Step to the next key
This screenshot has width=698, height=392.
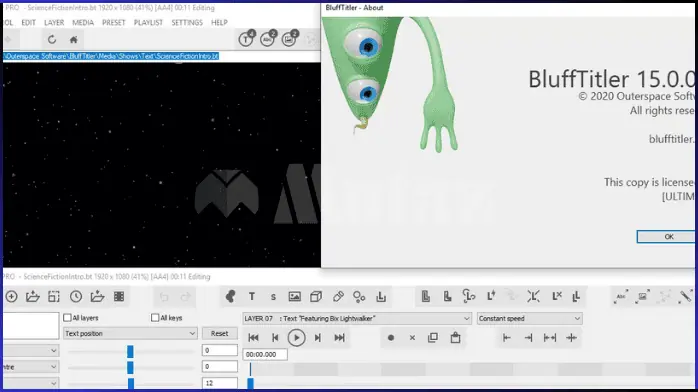click(x=318, y=338)
